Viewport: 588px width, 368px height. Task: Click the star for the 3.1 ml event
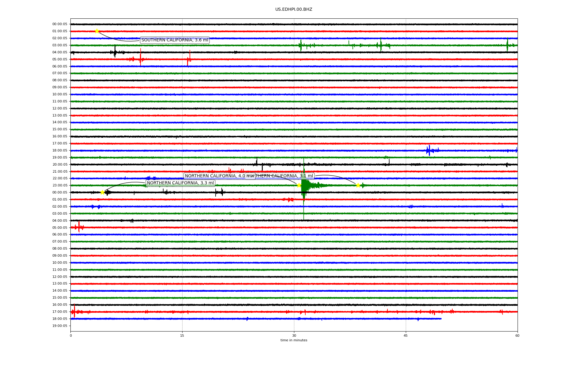coord(358,185)
